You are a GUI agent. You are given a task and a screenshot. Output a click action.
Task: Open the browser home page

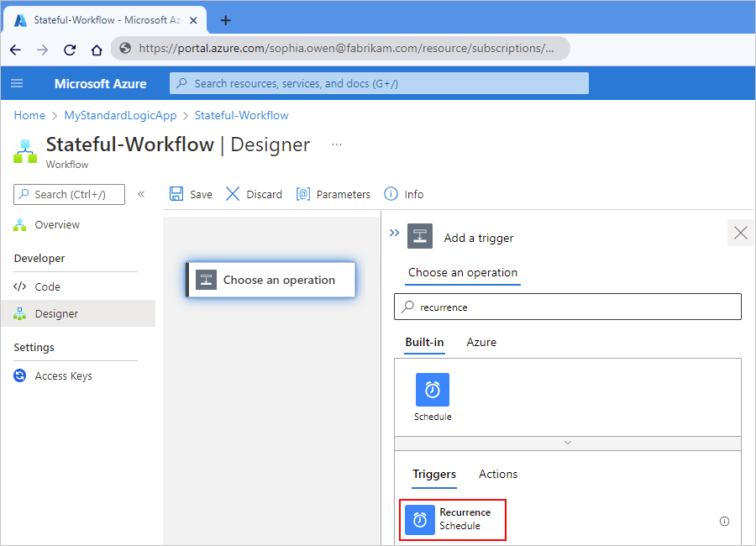[x=97, y=50]
